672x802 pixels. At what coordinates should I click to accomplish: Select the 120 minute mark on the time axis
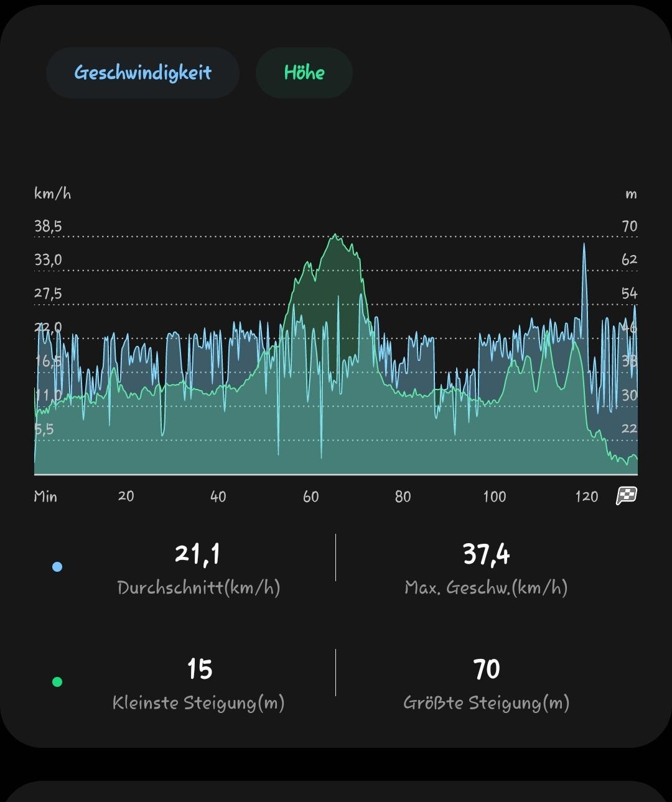586,497
